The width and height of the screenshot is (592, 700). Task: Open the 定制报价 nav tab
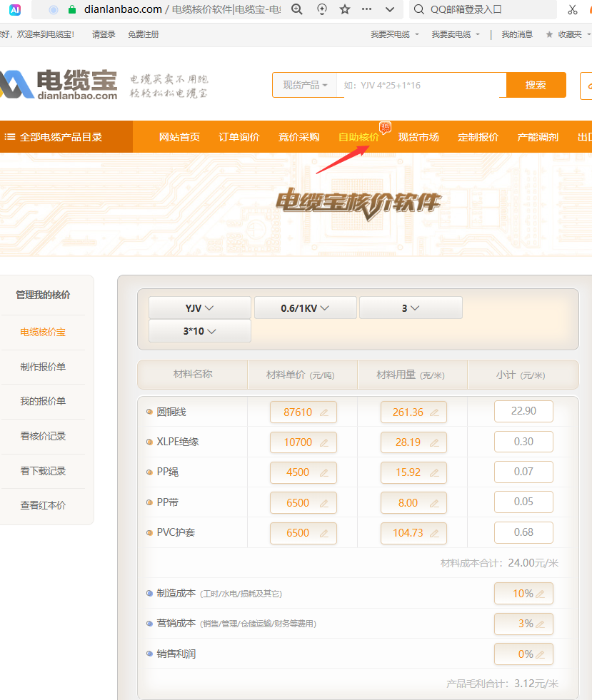pos(478,137)
